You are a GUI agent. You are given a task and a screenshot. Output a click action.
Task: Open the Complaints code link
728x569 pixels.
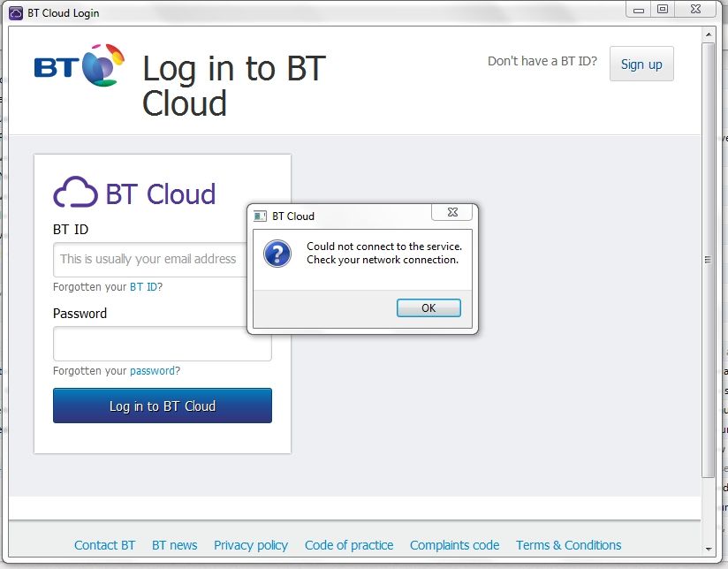click(454, 545)
